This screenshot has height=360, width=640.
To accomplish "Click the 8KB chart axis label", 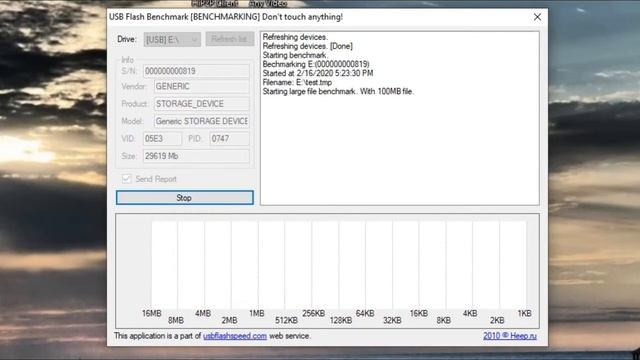I will [444, 320].
